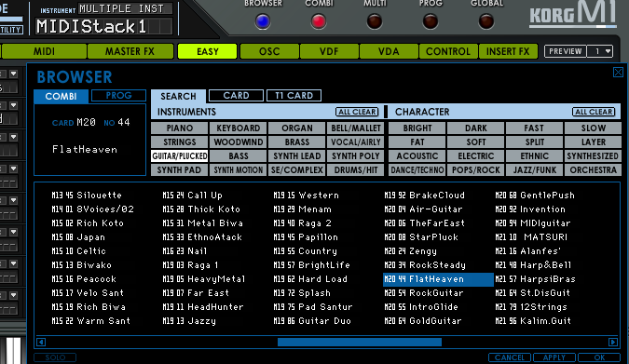Toggle the BELL/MALLET filter
The height and width of the screenshot is (364, 629).
pos(355,128)
